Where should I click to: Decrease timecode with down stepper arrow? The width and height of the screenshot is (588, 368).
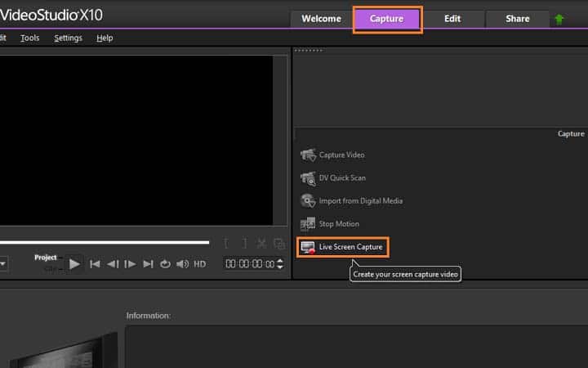click(280, 267)
